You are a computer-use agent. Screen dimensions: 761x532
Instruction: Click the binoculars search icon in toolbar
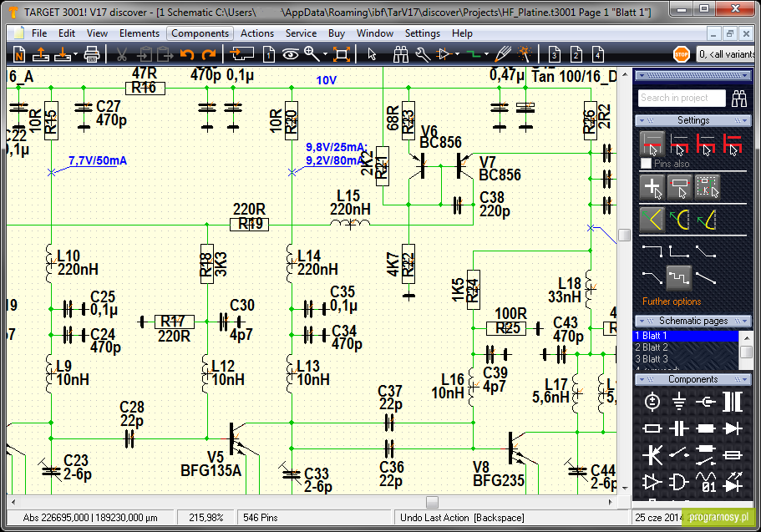click(x=401, y=54)
